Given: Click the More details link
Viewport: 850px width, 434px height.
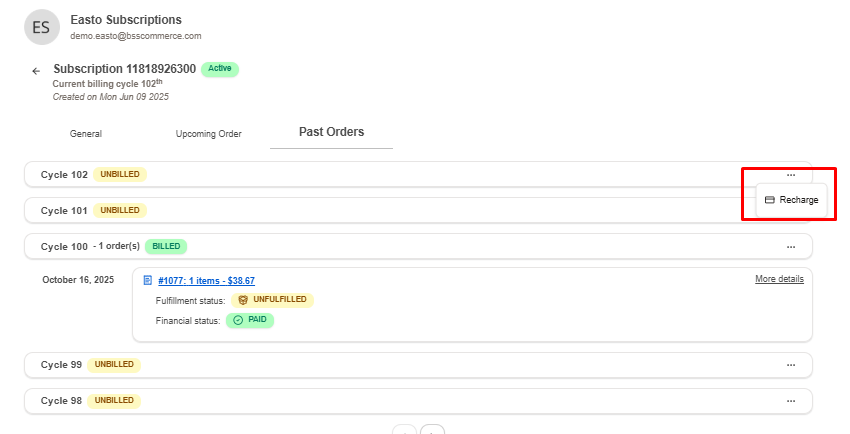Looking at the screenshot, I should click(x=779, y=279).
